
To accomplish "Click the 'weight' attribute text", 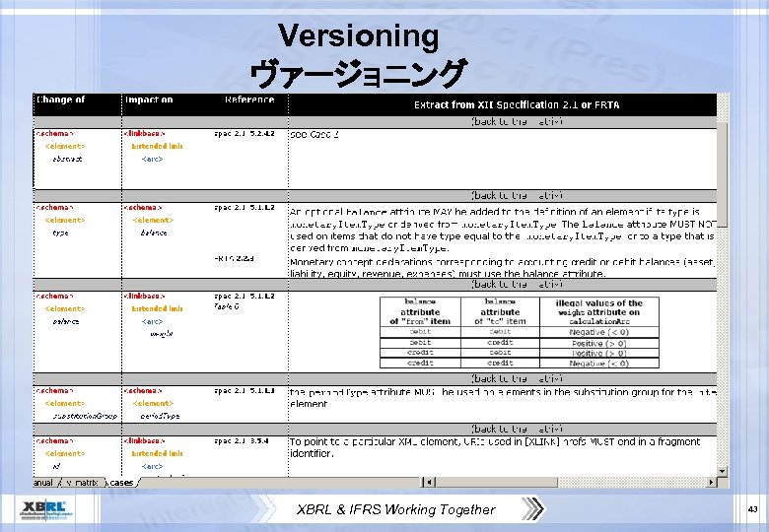I will click(x=162, y=334).
